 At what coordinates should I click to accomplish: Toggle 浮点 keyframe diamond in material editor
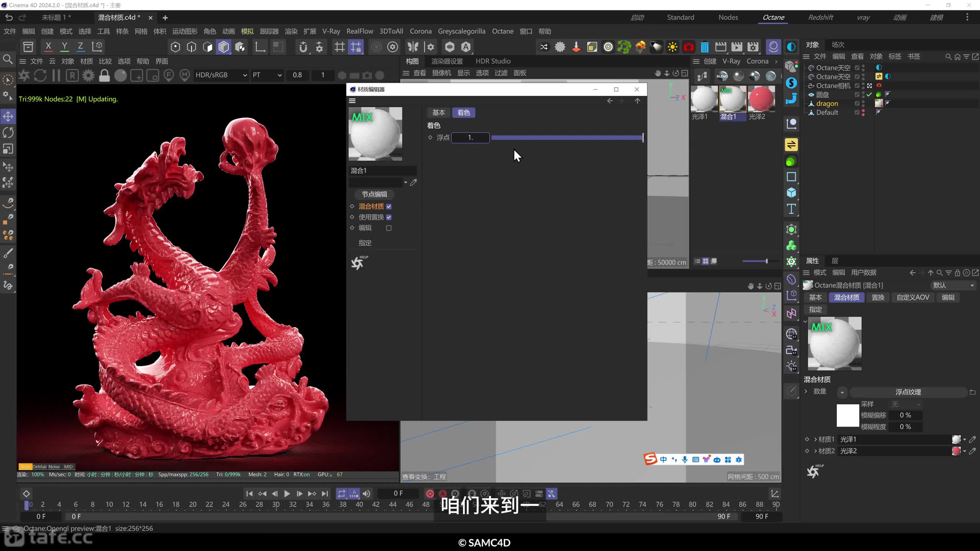430,137
